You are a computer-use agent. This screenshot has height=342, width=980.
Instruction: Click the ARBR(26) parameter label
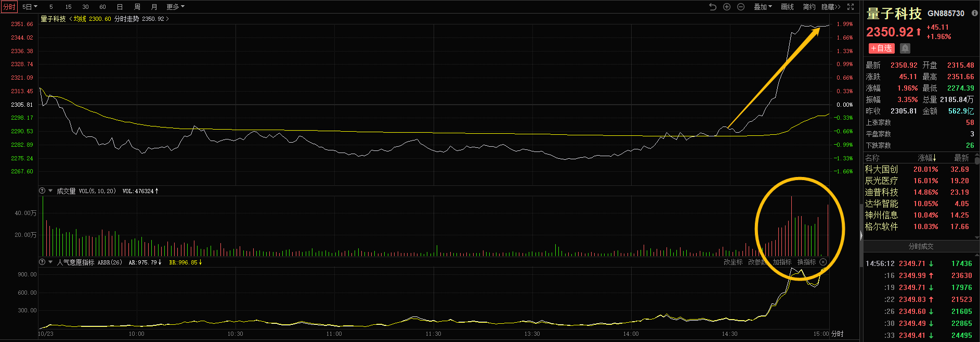click(110, 262)
